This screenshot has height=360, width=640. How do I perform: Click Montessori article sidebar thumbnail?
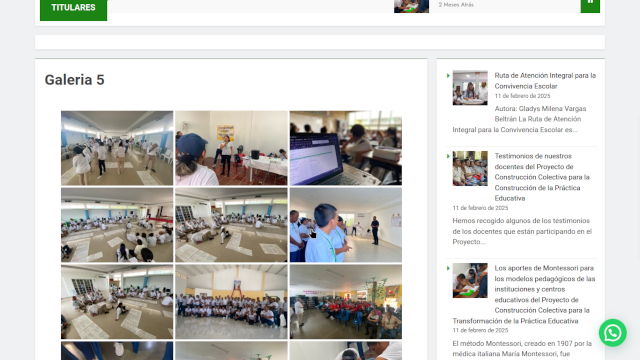pos(470,280)
